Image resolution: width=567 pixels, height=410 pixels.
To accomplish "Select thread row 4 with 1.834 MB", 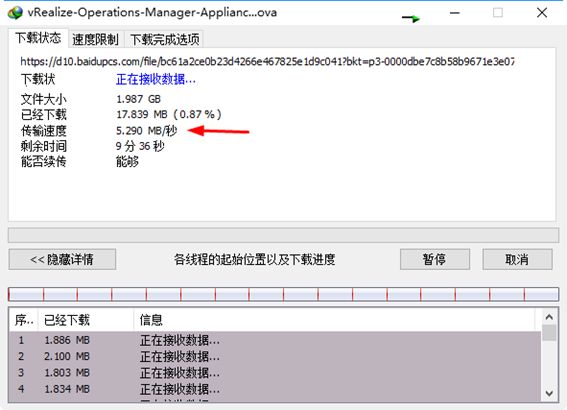I will coord(275,389).
